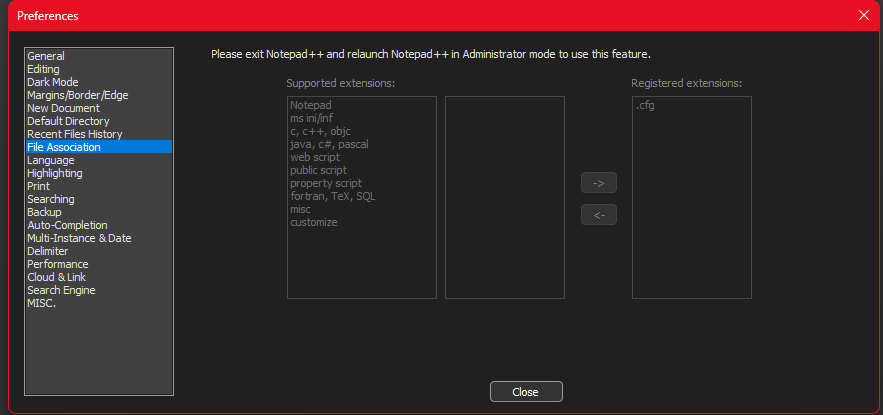Go to Highlighting settings
This screenshot has width=883, height=415.
pyautogui.click(x=99, y=173)
